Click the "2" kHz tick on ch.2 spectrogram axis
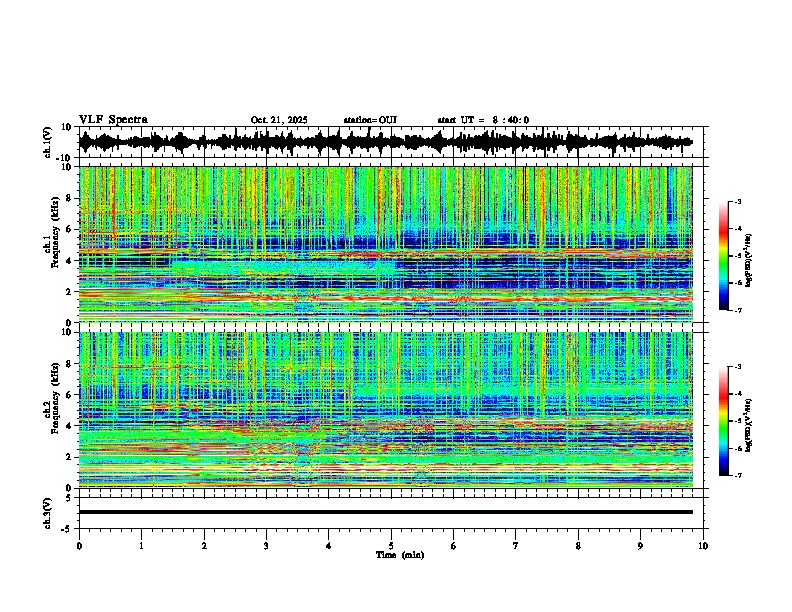The height and width of the screenshot is (612, 792). [69, 457]
